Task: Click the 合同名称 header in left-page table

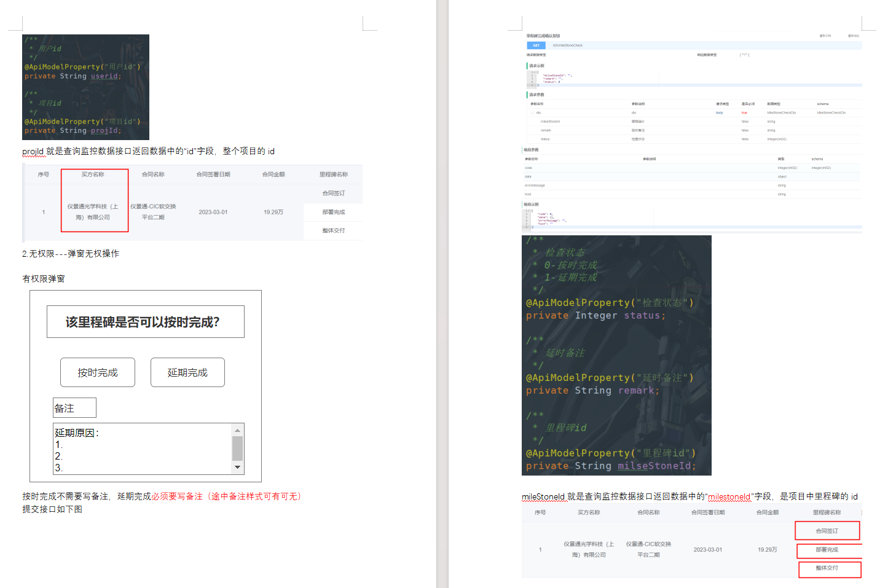Action: [153, 174]
